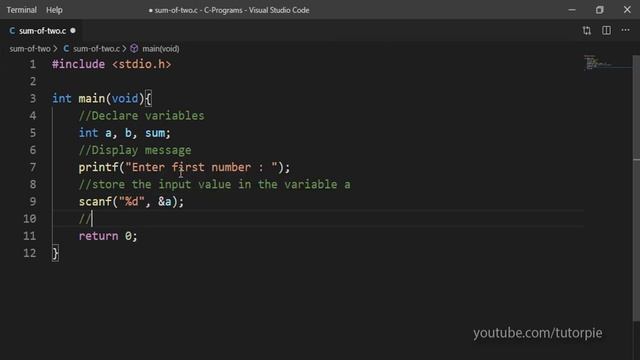Minimize the Visual Studio Code window

coord(572,10)
